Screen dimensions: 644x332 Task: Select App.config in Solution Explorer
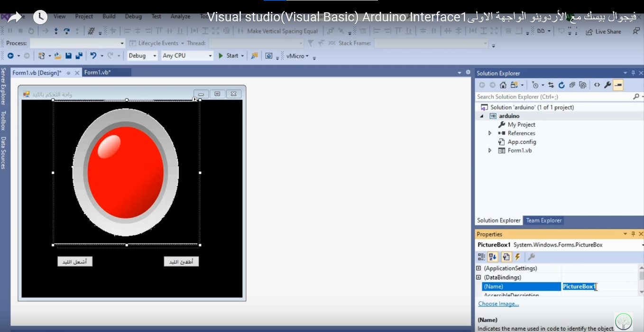522,142
